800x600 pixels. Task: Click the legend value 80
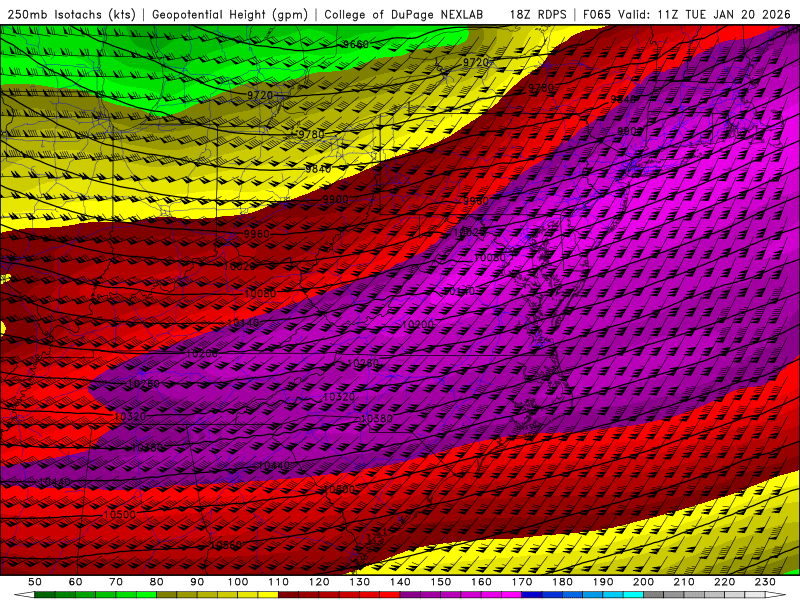[156, 582]
